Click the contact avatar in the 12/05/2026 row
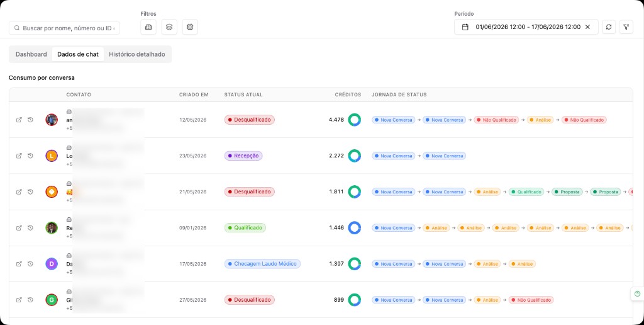 (52, 120)
